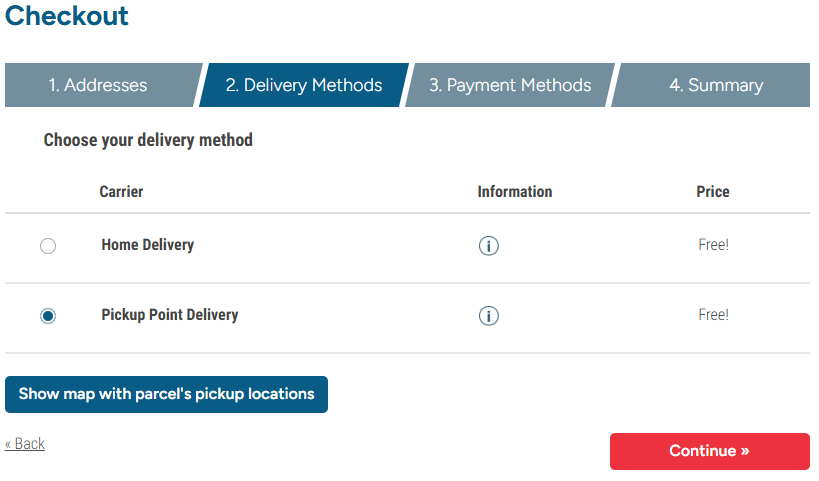
Task: Click the Pickup Point Delivery carrier label
Action: (170, 315)
